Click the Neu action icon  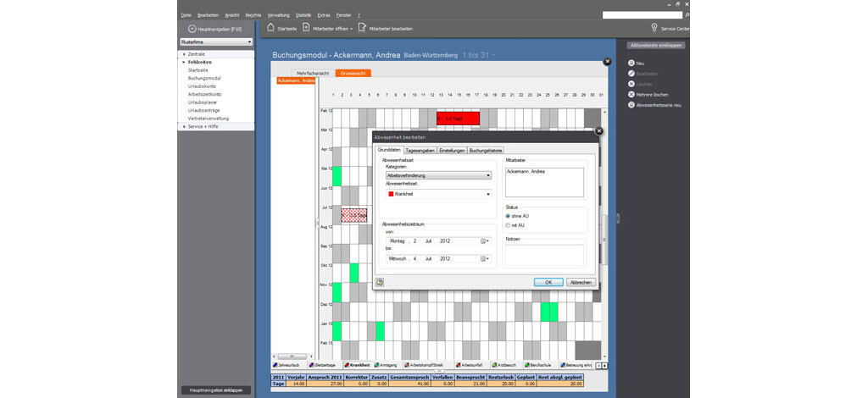(632, 64)
